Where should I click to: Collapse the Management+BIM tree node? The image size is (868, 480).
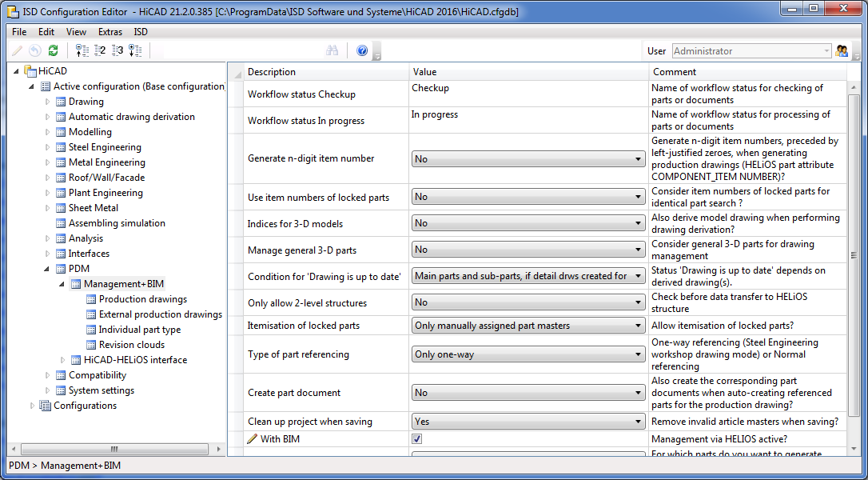pos(62,284)
